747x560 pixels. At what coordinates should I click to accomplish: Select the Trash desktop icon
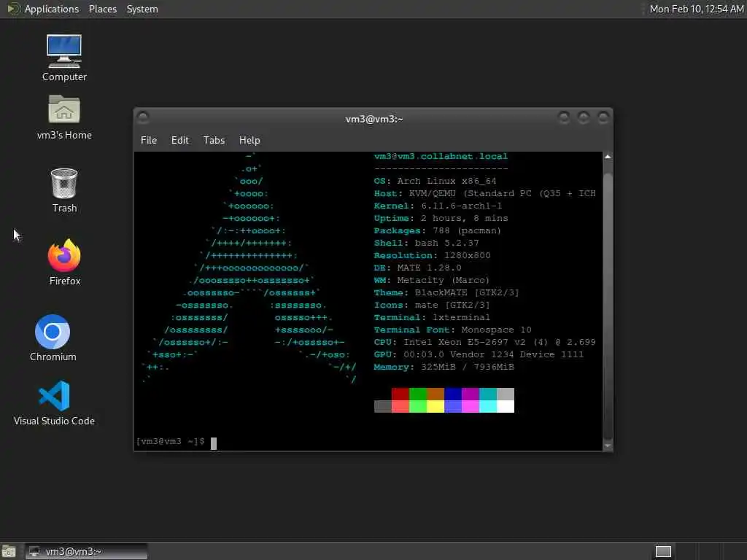pos(64,190)
